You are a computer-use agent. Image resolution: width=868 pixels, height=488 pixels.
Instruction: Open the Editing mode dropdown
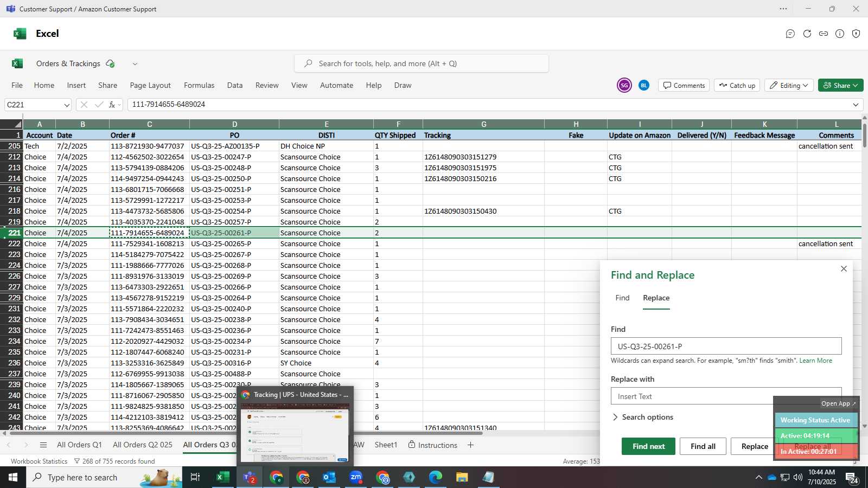click(x=789, y=85)
